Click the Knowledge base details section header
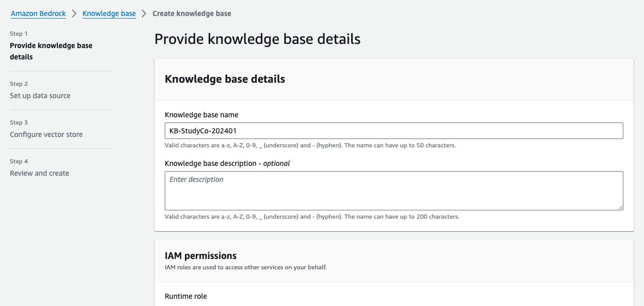Image resolution: width=644 pixels, height=306 pixels. 225,79
